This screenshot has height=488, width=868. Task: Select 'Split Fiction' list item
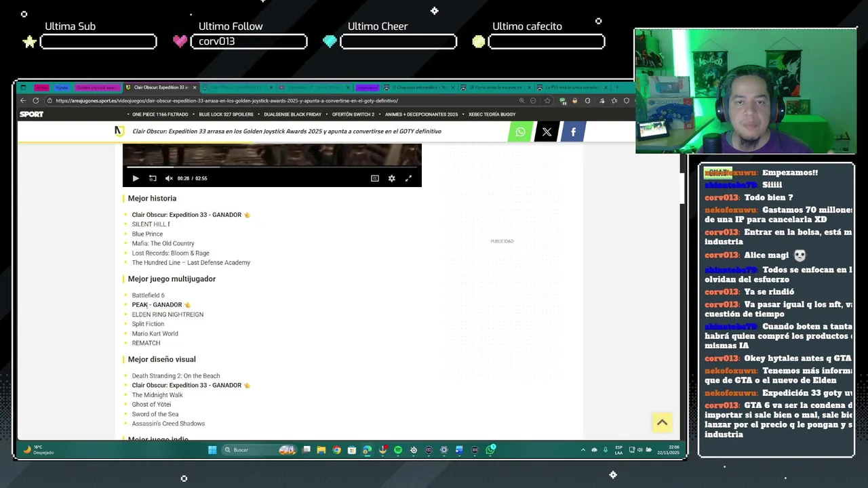tap(148, 324)
